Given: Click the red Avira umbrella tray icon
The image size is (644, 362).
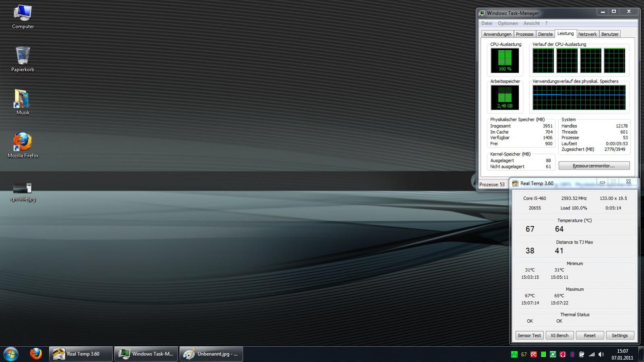Looking at the screenshot, I should coord(534,354).
